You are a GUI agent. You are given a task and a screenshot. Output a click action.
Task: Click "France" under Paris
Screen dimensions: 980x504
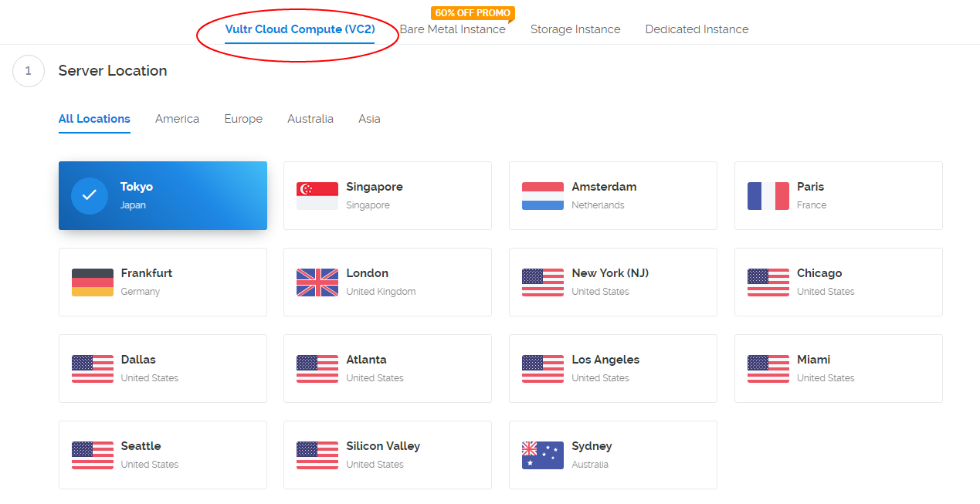tap(812, 205)
